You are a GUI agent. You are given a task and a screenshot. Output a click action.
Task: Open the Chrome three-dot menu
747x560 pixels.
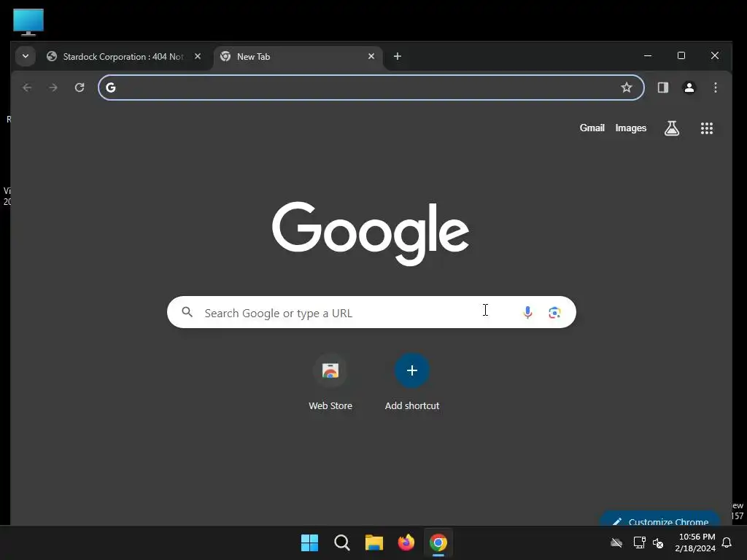716,87
